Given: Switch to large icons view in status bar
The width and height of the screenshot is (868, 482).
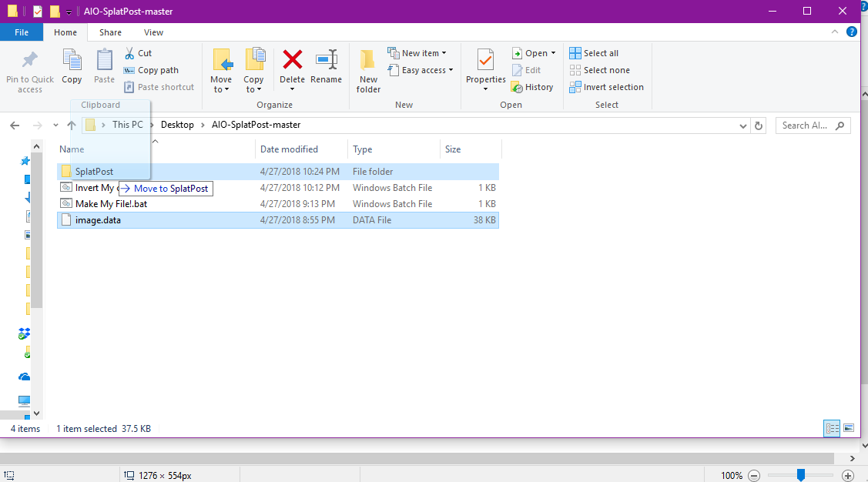Looking at the screenshot, I should 849,428.
